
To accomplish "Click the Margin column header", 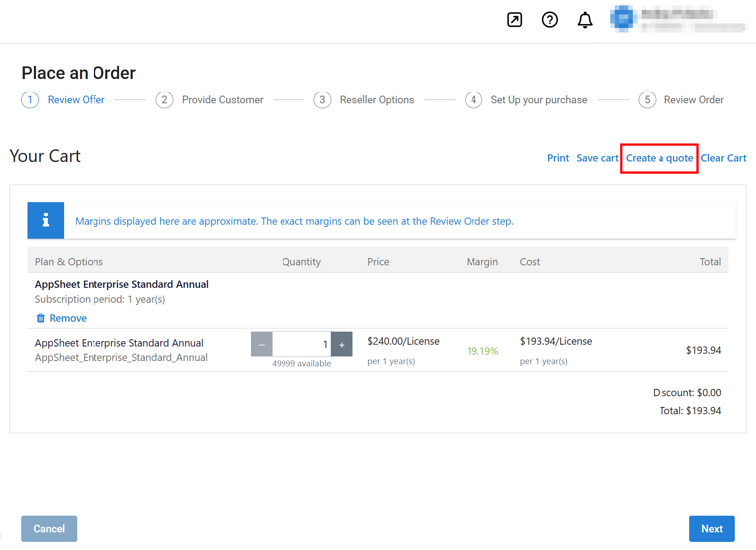I will [482, 262].
